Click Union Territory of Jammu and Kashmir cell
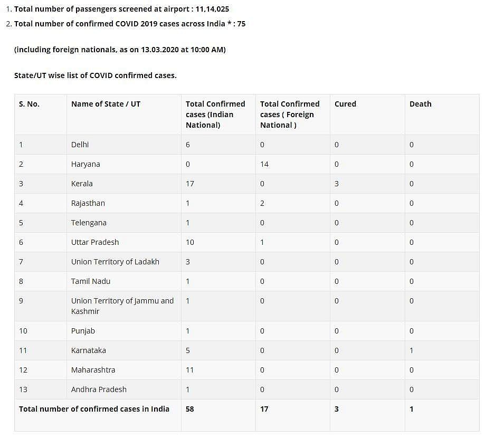 122,306
